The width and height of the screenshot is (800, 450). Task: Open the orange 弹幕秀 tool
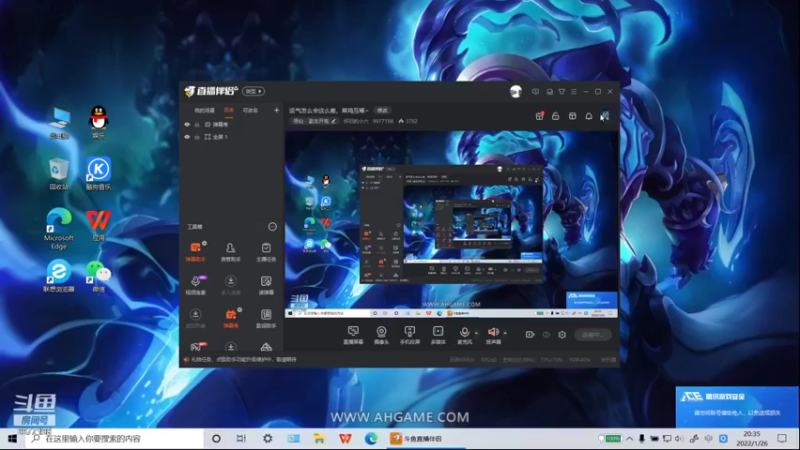coord(231,317)
